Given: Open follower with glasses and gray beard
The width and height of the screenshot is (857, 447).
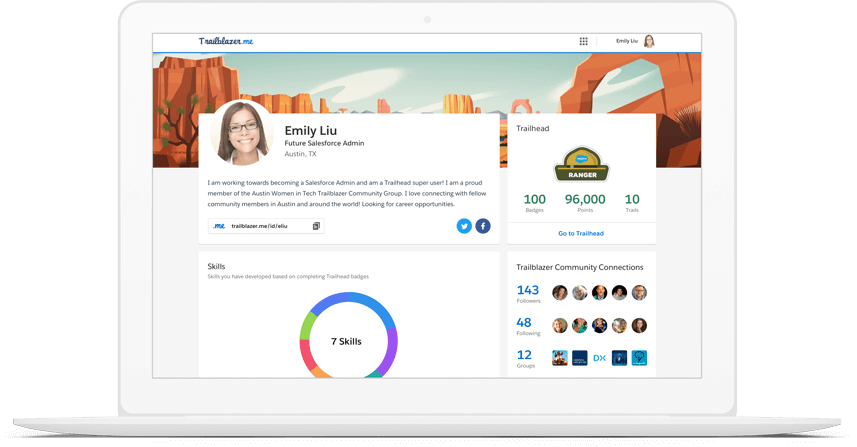Looking at the screenshot, I should coord(639,293).
